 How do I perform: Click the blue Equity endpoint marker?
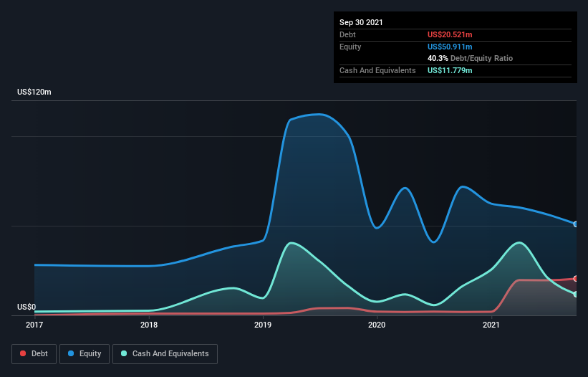(576, 224)
